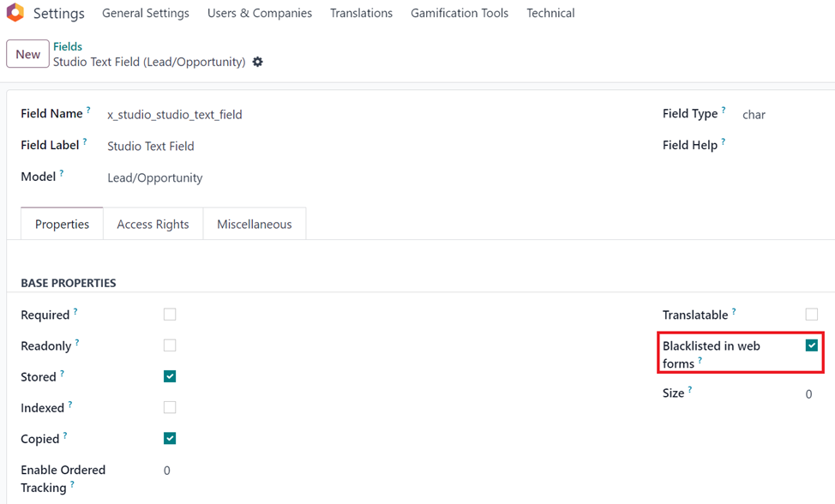Click the New button
Screen dimensions: 835x504
click(27, 54)
